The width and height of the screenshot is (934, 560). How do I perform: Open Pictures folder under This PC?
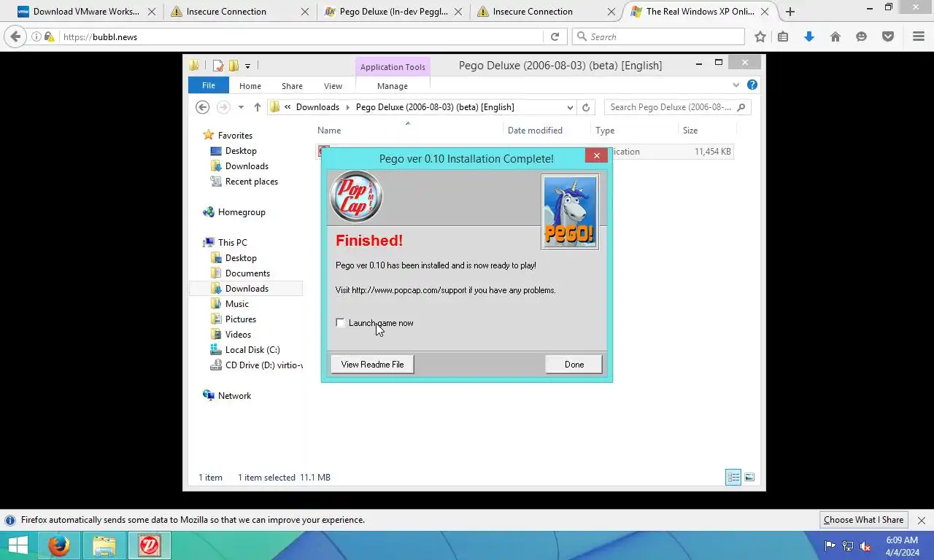tap(240, 319)
